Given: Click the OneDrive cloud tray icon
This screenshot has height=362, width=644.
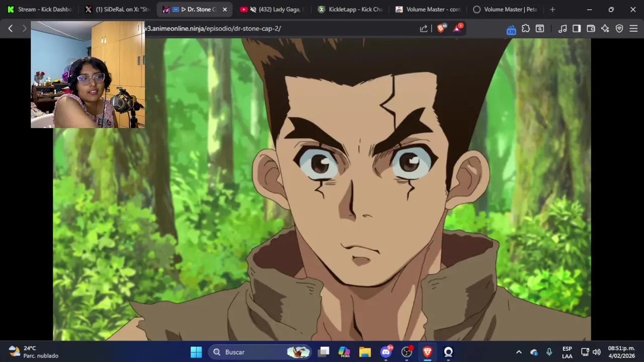Looking at the screenshot, I should [x=534, y=352].
